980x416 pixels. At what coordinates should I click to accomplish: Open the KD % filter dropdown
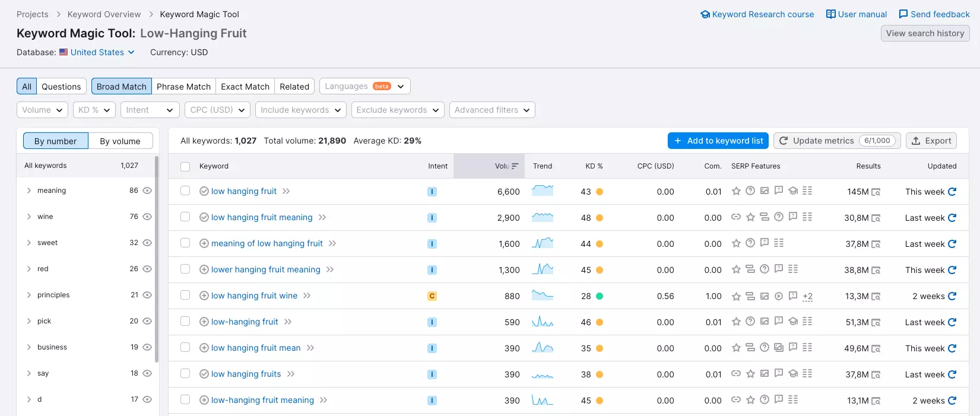tap(94, 110)
